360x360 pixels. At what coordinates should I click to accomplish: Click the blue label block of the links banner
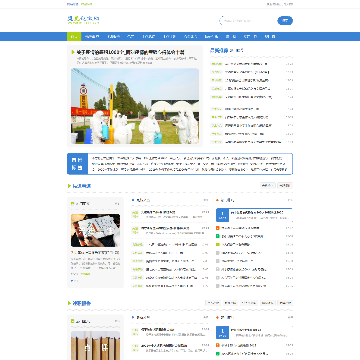[77, 164]
